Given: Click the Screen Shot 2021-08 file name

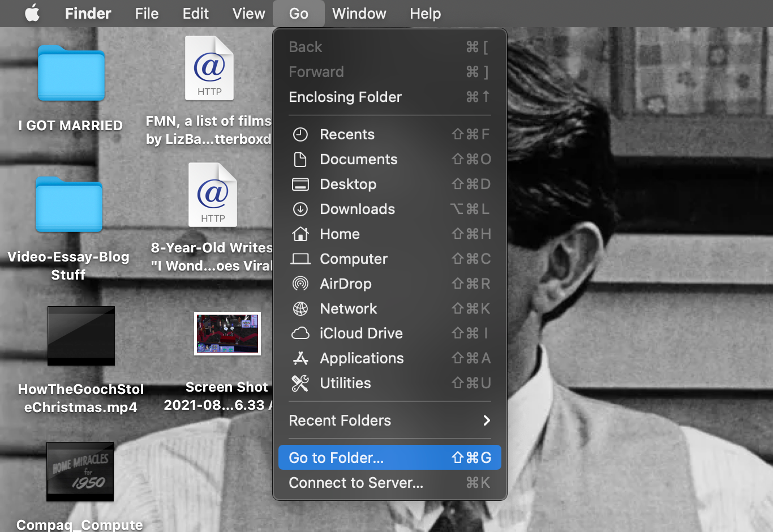Looking at the screenshot, I should click(218, 396).
